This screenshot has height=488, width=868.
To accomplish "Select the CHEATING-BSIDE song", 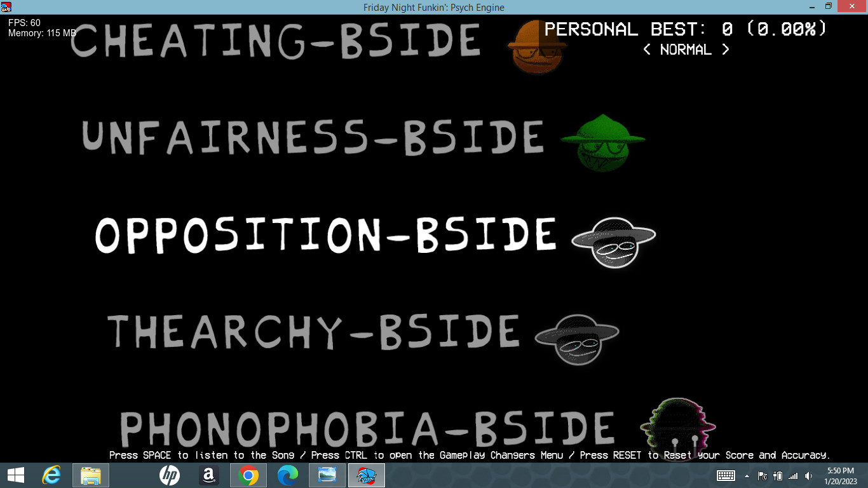I will coord(275,40).
